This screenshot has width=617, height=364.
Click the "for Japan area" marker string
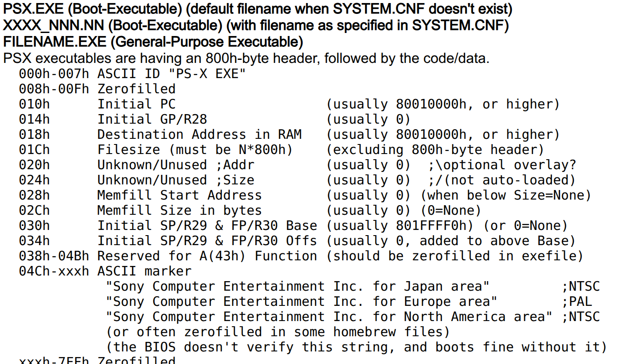[x=298, y=286]
